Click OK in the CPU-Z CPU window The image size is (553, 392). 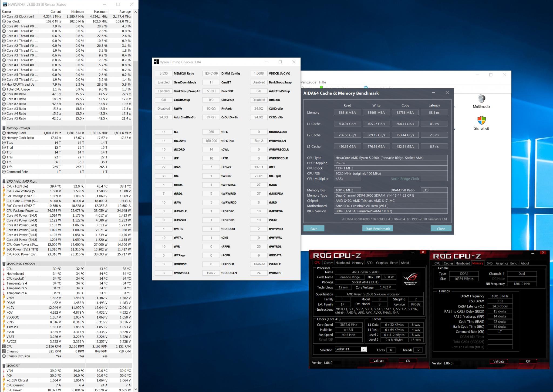click(x=408, y=361)
